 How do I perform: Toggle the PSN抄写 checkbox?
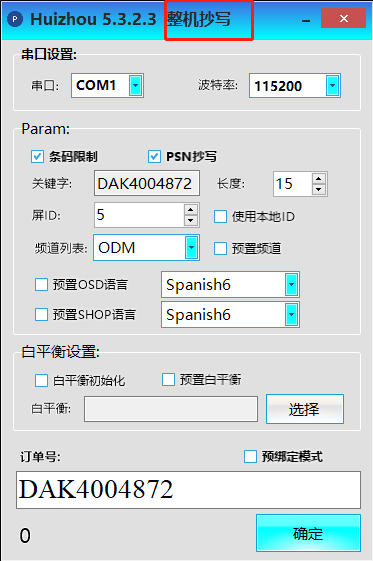tap(154, 157)
